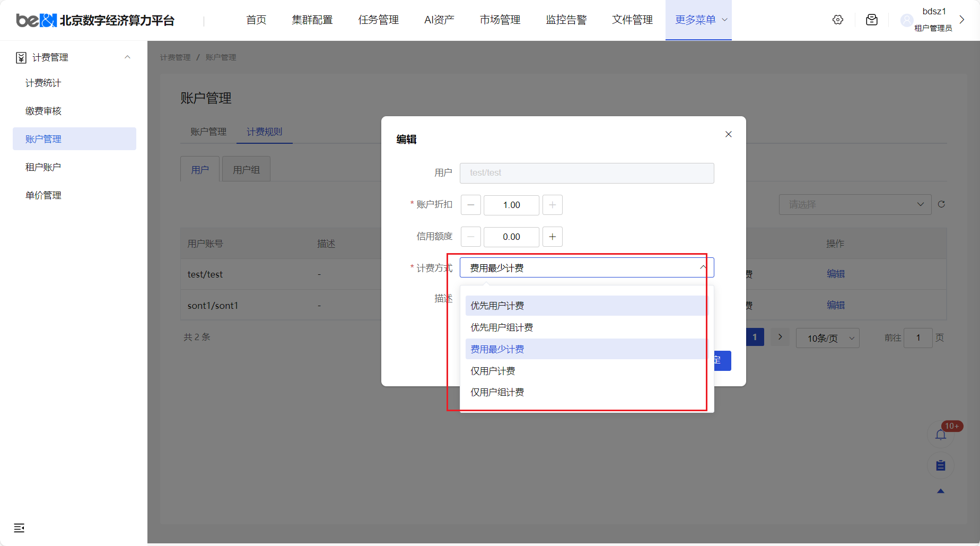The width and height of the screenshot is (980, 546).
Task: Open the mail inbox icon
Action: tap(872, 20)
